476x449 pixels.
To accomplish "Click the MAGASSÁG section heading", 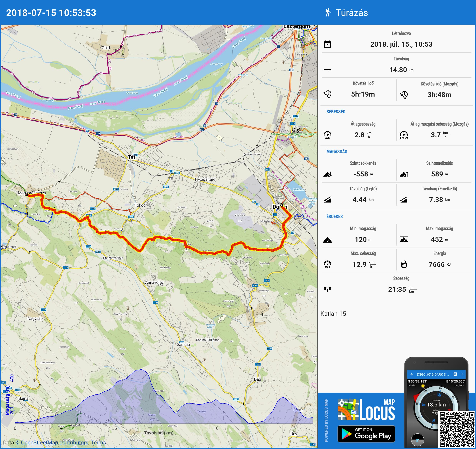I will (337, 152).
